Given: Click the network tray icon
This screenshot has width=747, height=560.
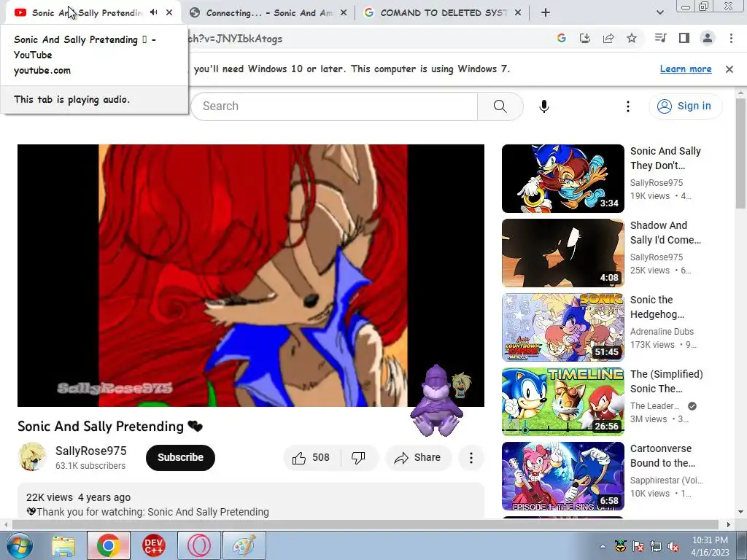Looking at the screenshot, I should [656, 547].
